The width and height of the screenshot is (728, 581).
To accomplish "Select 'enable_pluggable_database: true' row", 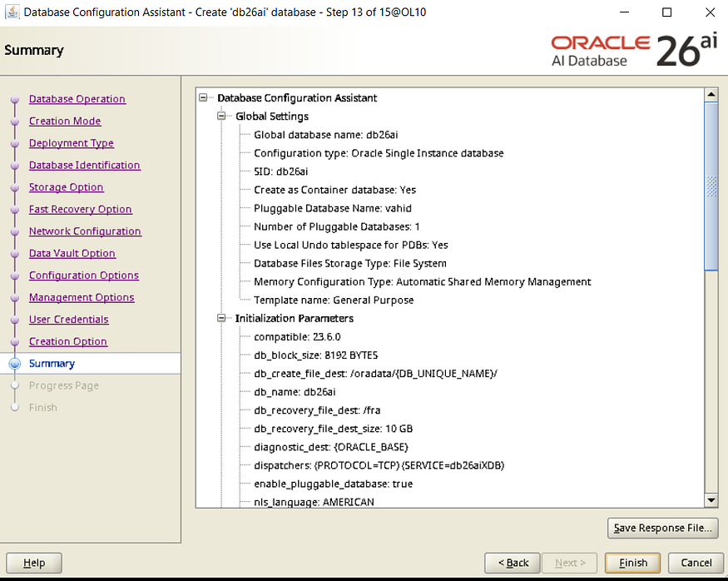I will [x=333, y=484].
